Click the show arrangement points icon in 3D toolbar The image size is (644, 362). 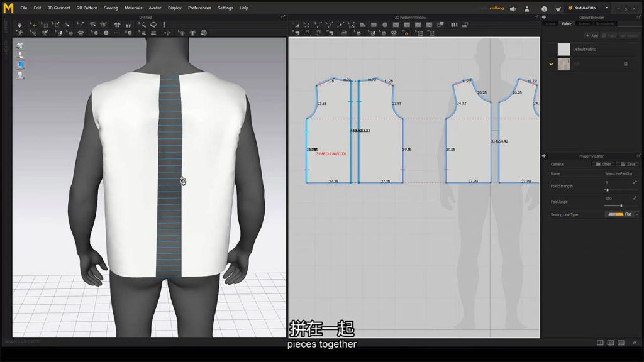tap(117, 25)
